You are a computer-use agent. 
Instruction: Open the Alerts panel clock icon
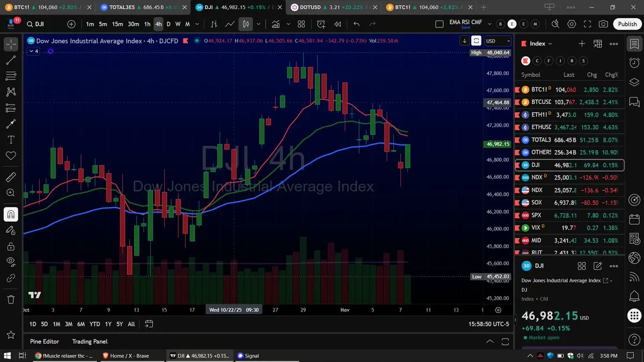point(634,63)
